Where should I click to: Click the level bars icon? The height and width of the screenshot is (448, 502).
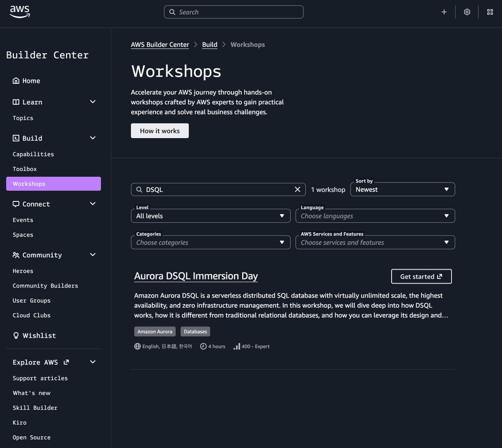pyautogui.click(x=237, y=346)
